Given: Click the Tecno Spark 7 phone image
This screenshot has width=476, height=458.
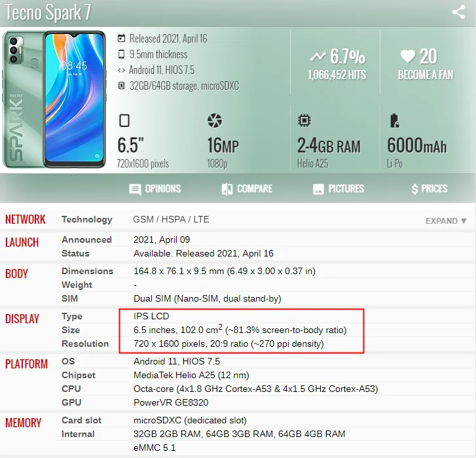Looking at the screenshot, I should [54, 99].
